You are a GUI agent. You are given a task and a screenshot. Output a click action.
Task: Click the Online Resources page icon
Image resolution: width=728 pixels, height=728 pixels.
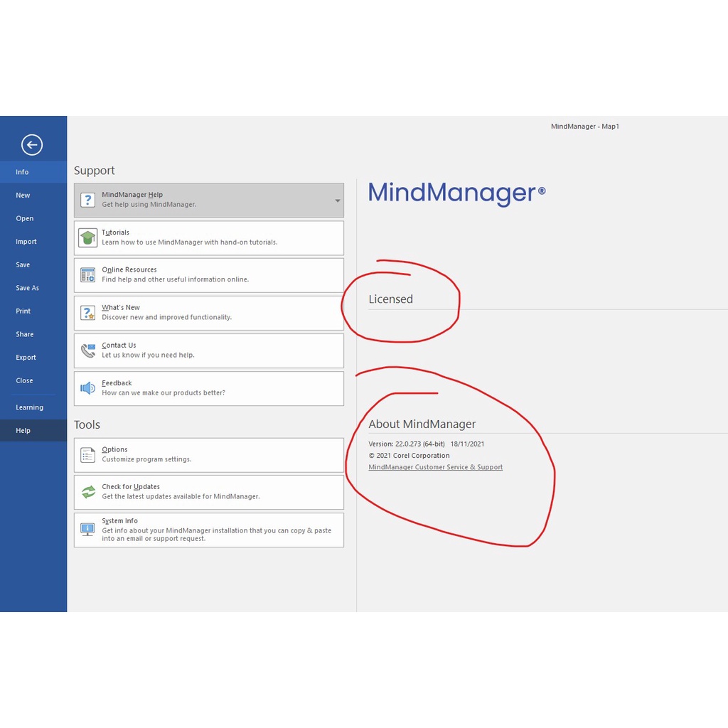tap(87, 275)
